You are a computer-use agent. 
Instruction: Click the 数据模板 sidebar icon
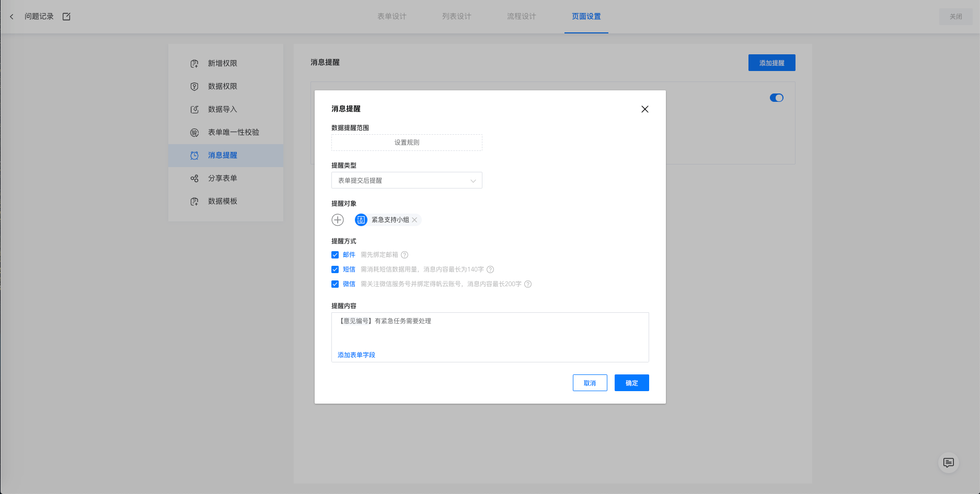(x=194, y=202)
